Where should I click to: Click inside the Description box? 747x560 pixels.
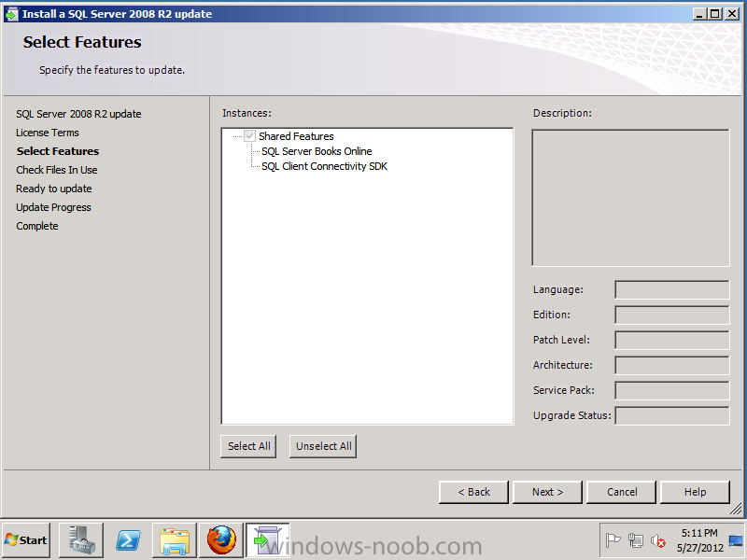pyautogui.click(x=631, y=198)
